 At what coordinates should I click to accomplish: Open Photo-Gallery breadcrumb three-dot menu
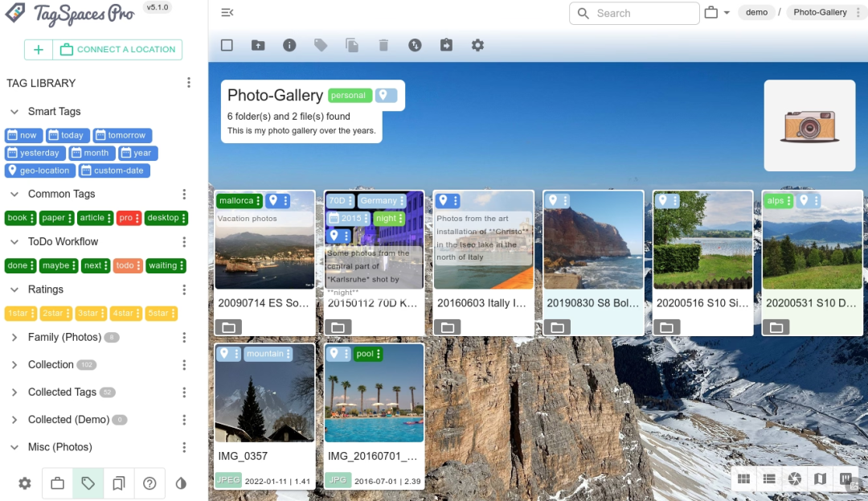tap(858, 12)
